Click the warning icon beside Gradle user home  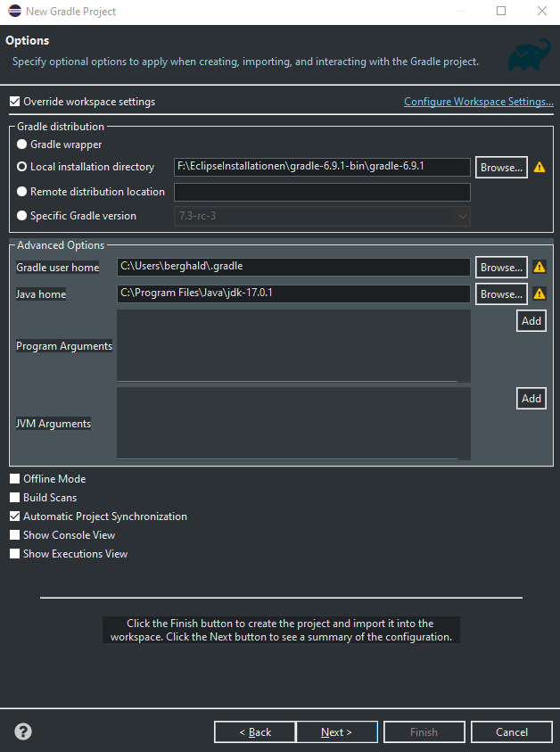(539, 267)
